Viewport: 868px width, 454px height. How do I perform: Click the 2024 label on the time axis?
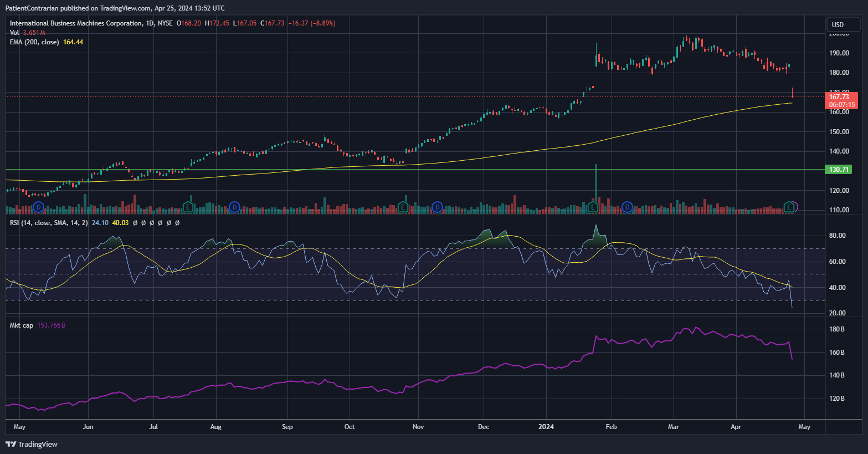(546, 427)
